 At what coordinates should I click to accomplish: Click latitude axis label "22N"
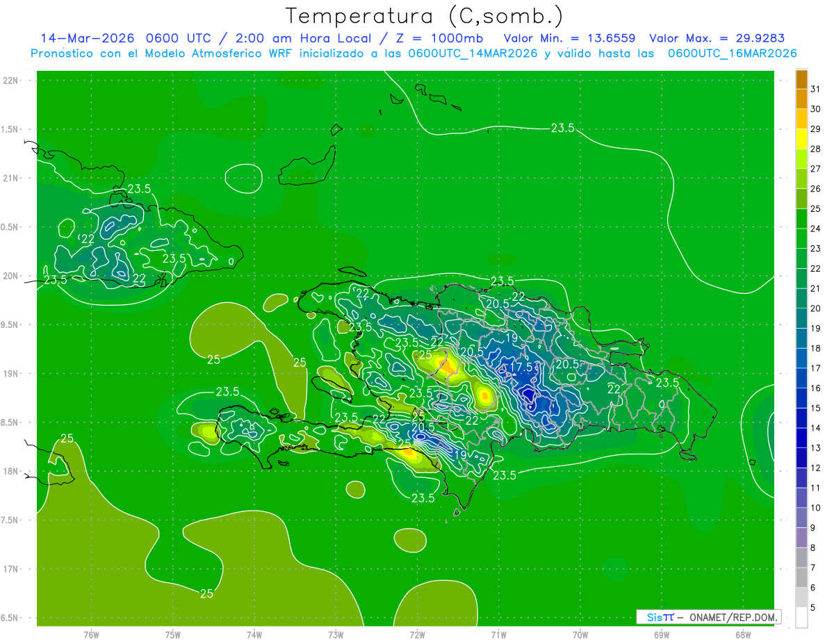point(10,81)
